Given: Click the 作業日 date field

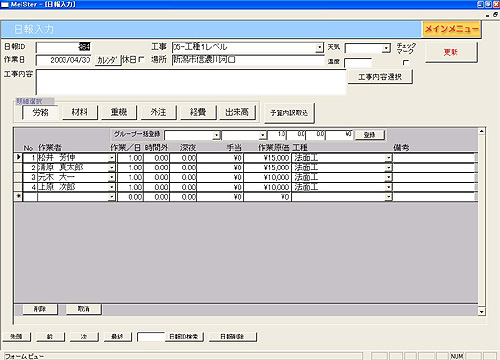Looking at the screenshot, I should 63,60.
